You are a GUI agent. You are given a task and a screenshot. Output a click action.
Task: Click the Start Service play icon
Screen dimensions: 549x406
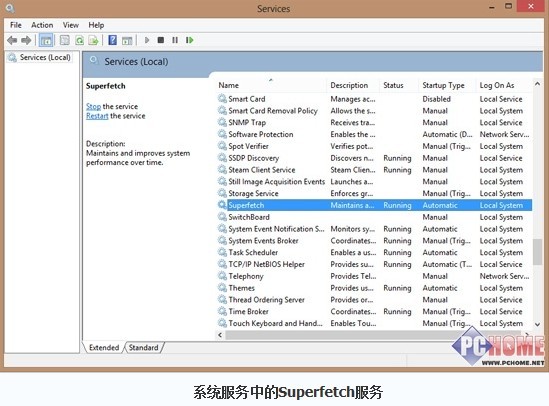pyautogui.click(x=147, y=40)
